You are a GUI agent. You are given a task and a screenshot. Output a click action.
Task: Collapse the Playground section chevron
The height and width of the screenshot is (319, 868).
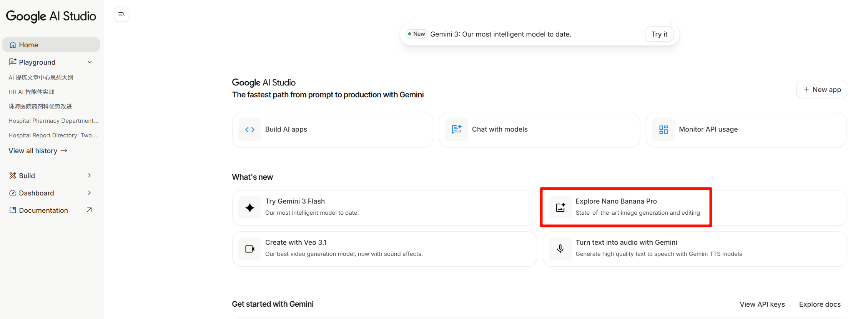coord(90,62)
